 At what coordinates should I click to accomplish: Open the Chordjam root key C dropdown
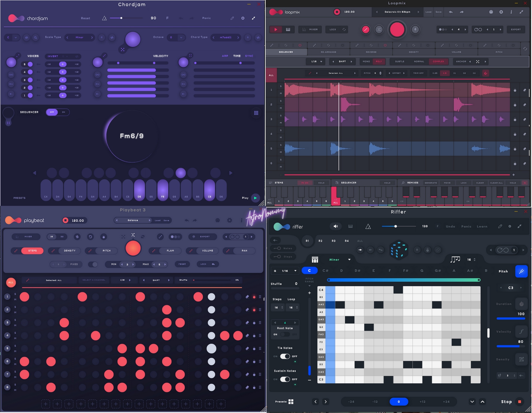click(12, 37)
